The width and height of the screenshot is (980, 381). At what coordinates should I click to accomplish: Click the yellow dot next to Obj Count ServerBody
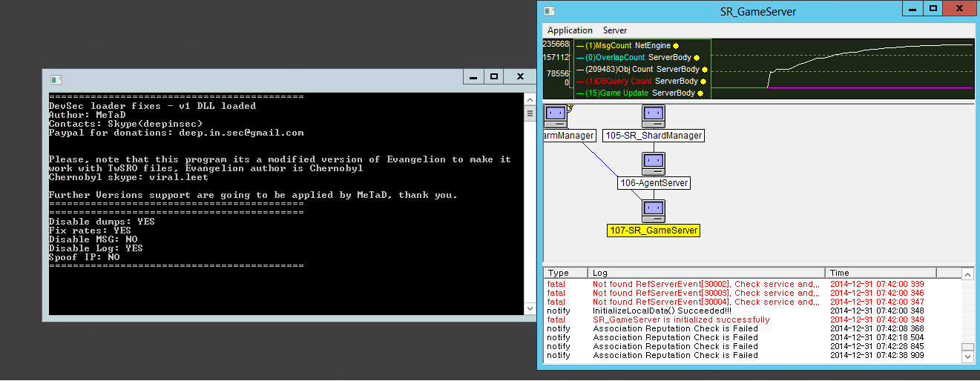[x=704, y=70]
